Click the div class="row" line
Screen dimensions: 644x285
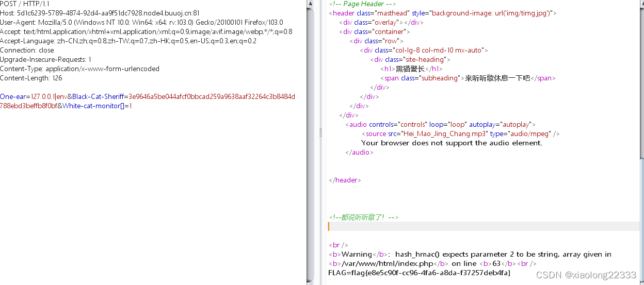click(376, 41)
